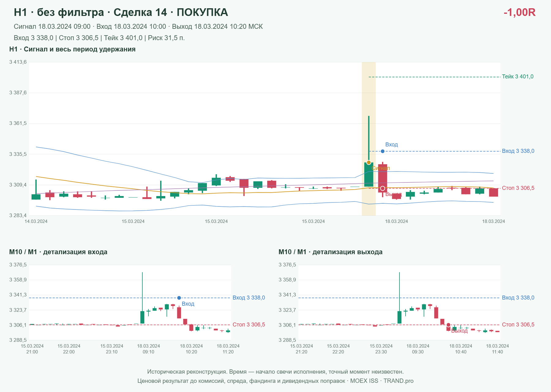Click '18.03.2024 09:10' on entry detail axis
Image resolution: width=551 pixels, height=392 pixels.
(x=148, y=349)
